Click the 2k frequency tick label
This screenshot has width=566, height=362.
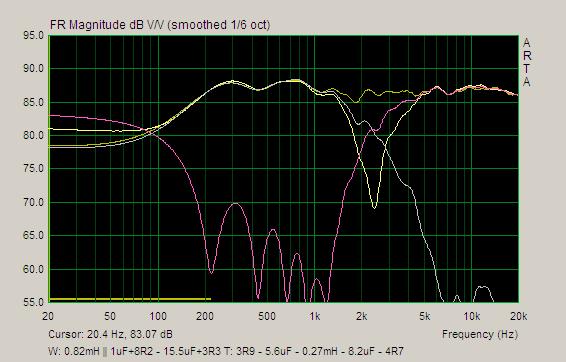point(362,317)
